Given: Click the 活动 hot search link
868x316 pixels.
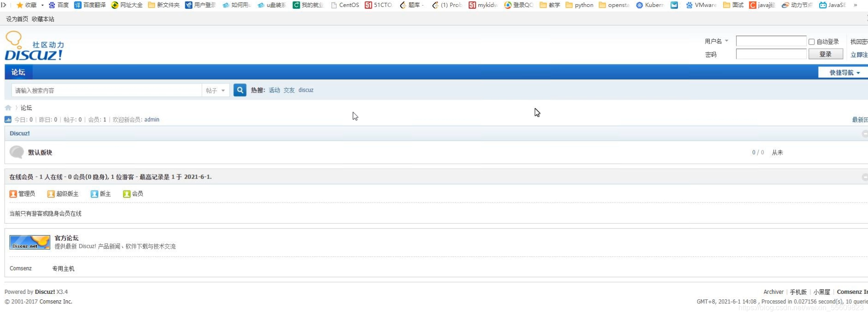Looking at the screenshot, I should [274, 90].
